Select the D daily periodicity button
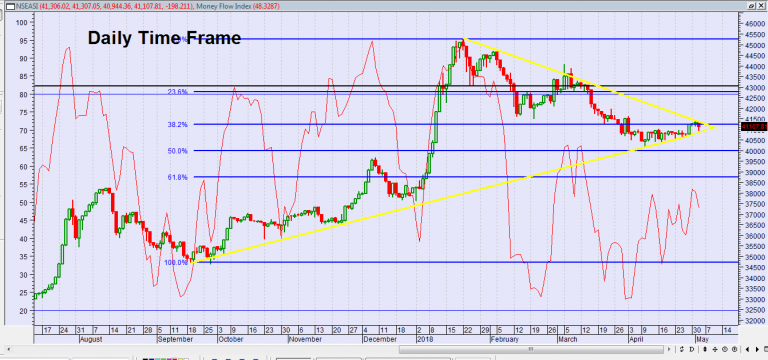Screen dimensions: 768x360 [692, 349]
